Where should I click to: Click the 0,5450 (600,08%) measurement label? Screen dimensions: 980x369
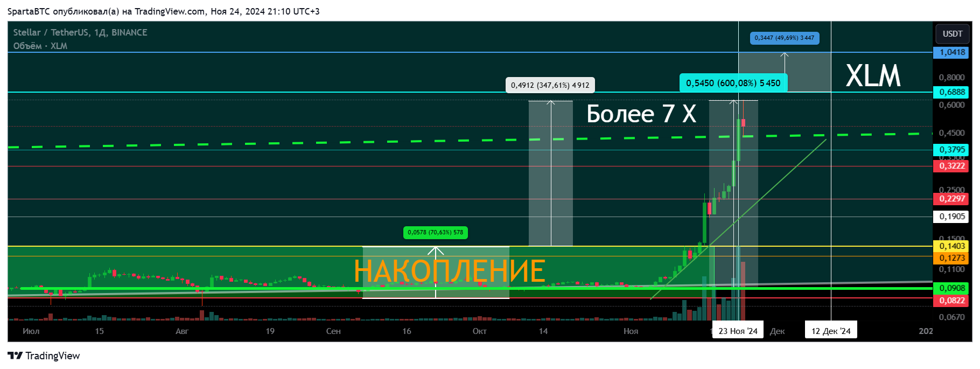click(733, 83)
